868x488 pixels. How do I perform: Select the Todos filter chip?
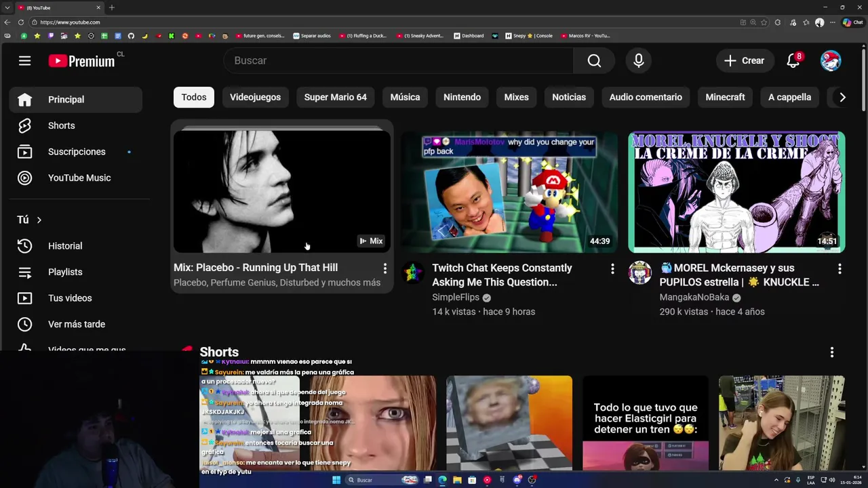coord(194,97)
